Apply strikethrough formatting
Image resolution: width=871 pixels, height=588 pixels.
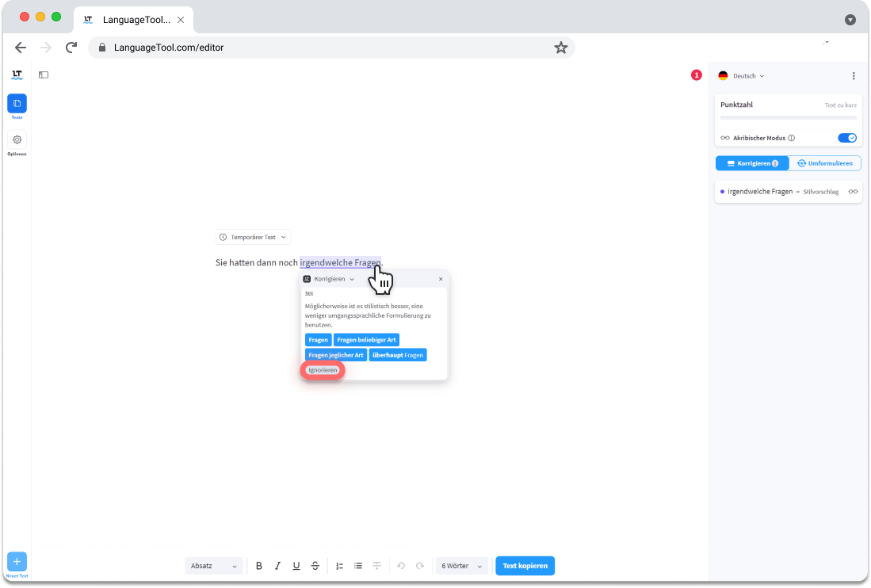(x=315, y=566)
